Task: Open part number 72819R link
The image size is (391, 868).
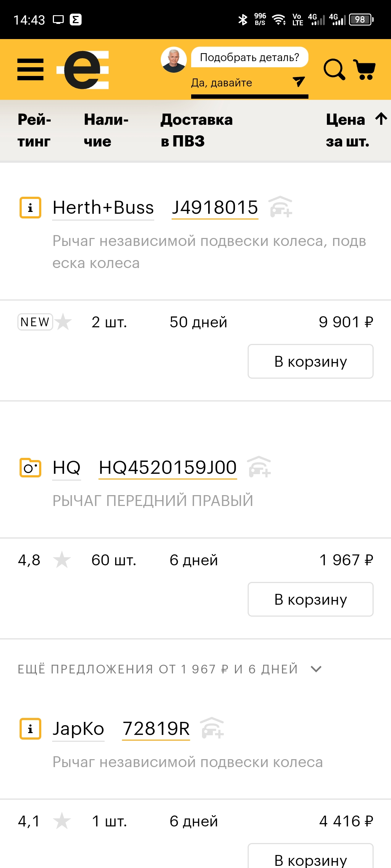Action: pos(156,728)
